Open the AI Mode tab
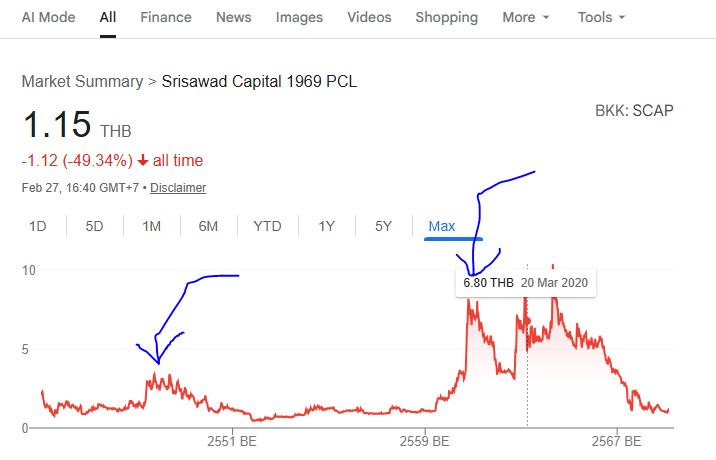The height and width of the screenshot is (460, 716). 48,18
